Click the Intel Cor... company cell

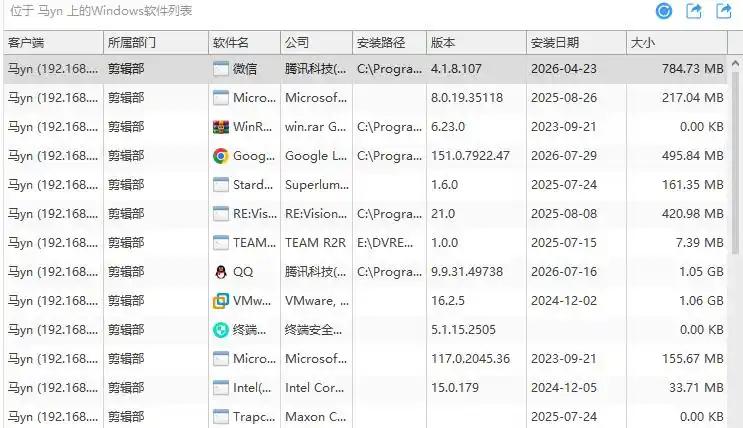[x=315, y=388]
